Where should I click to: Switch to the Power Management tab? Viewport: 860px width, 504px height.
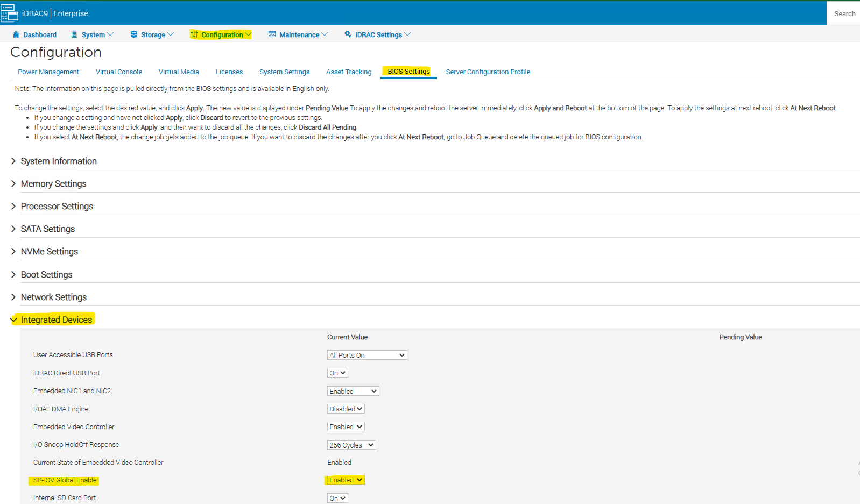coord(48,72)
